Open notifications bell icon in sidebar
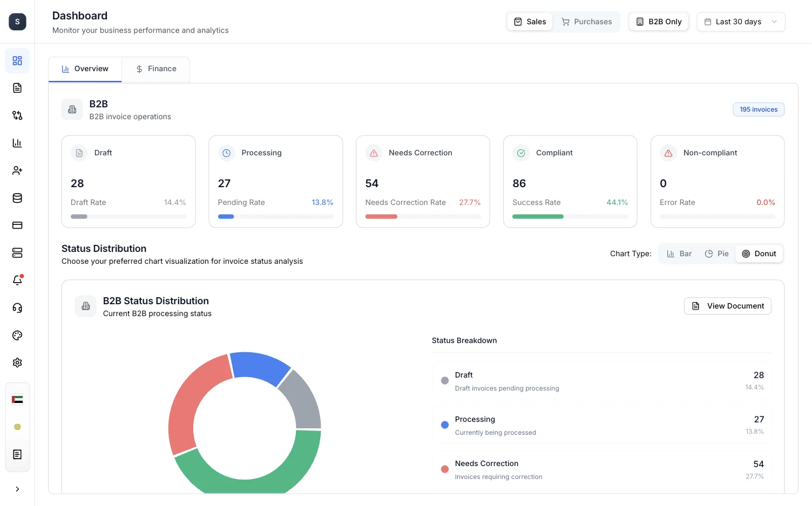This screenshot has width=812, height=506. [17, 281]
